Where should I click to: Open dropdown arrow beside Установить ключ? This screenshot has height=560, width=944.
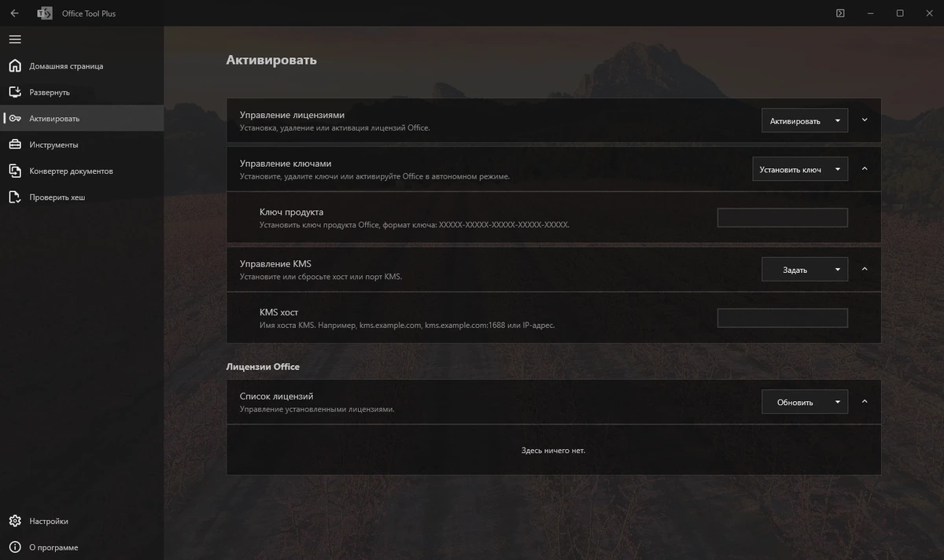[838, 169]
